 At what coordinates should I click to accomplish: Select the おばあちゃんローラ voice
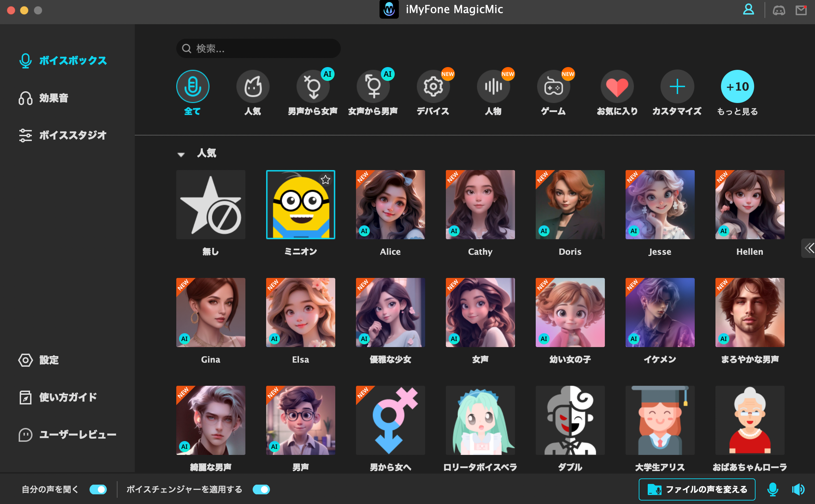click(x=750, y=420)
